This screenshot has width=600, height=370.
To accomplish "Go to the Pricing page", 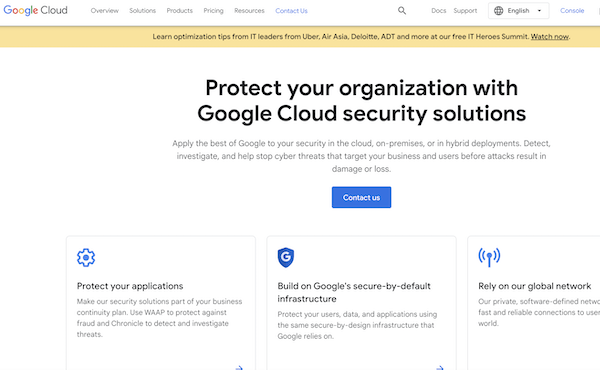I will 214,11.
